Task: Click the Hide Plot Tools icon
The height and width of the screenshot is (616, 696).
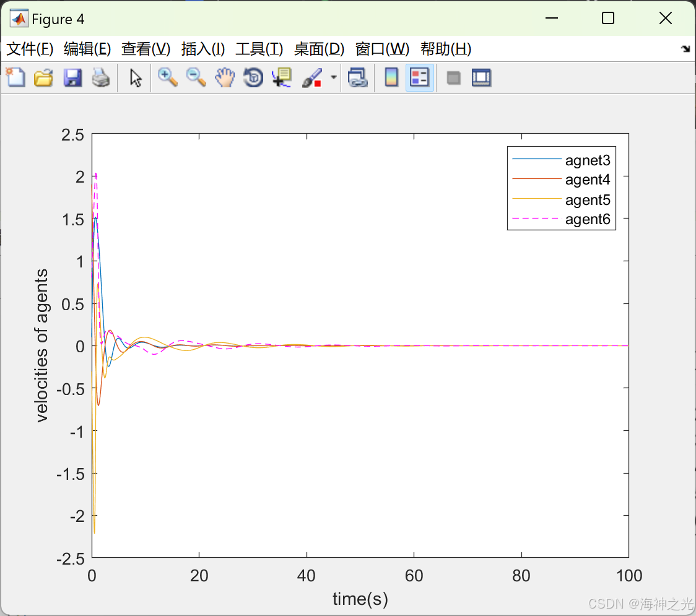Action: tap(453, 78)
